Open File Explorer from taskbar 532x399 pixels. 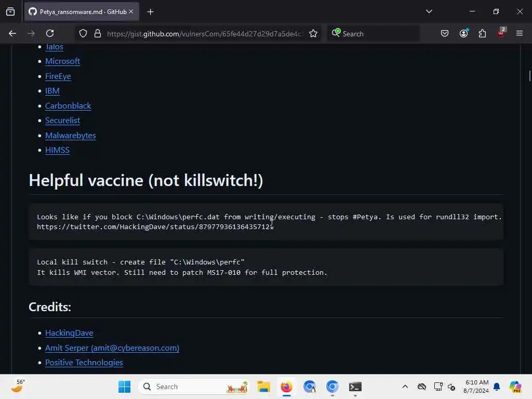click(x=263, y=387)
